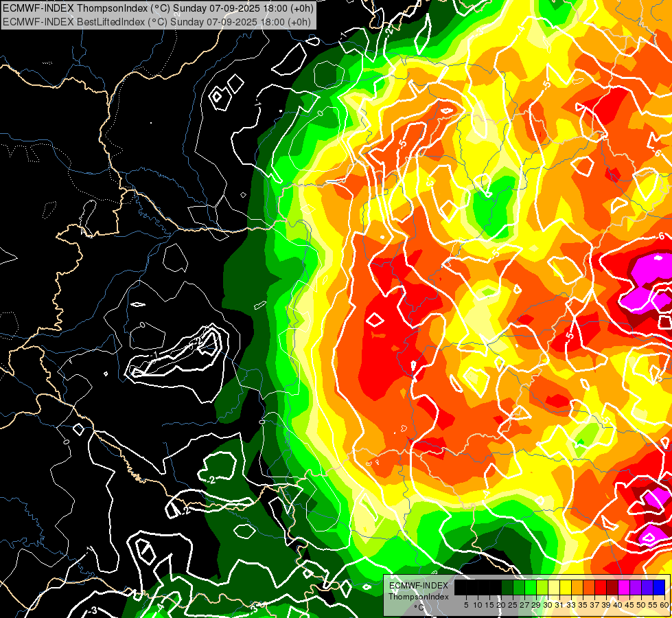The width and height of the screenshot is (672, 618).
Task: Click the legend scale value 20
Action: (x=501, y=605)
